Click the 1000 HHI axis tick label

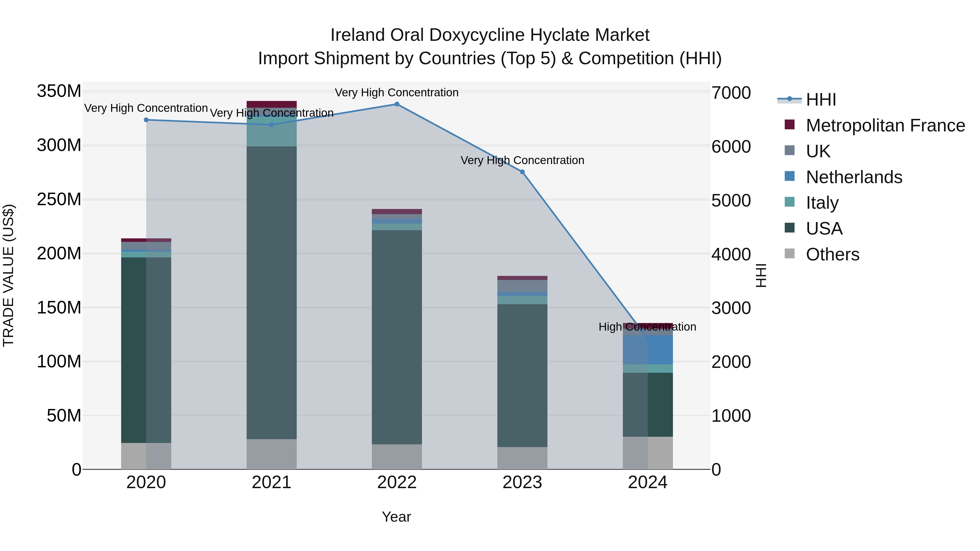[731, 415]
